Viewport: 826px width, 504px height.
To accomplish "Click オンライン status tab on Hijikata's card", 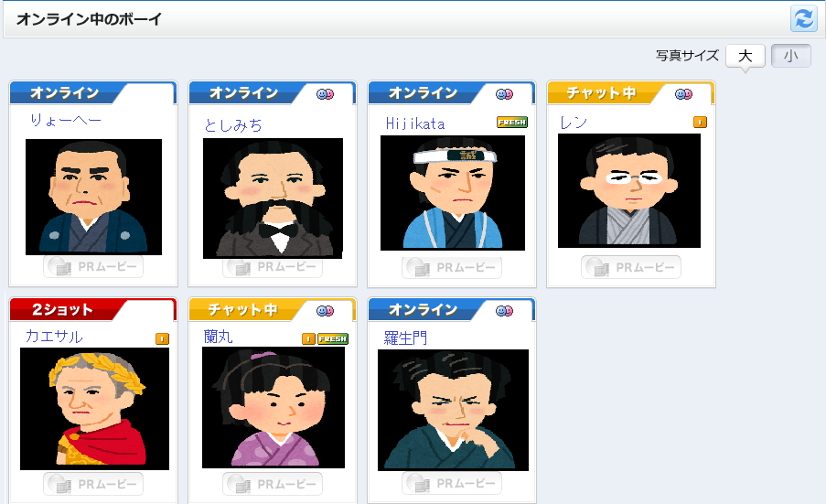I will tap(423, 93).
